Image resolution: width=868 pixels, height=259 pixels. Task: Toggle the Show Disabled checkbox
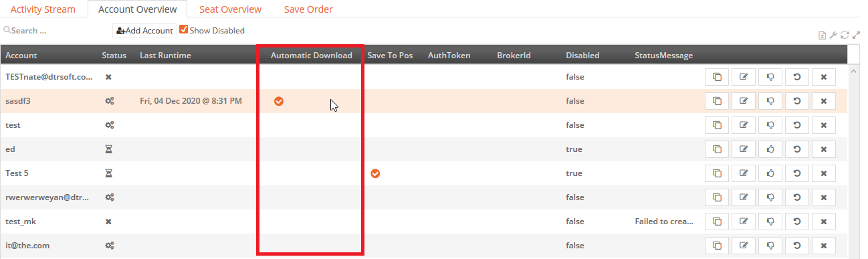click(x=183, y=29)
